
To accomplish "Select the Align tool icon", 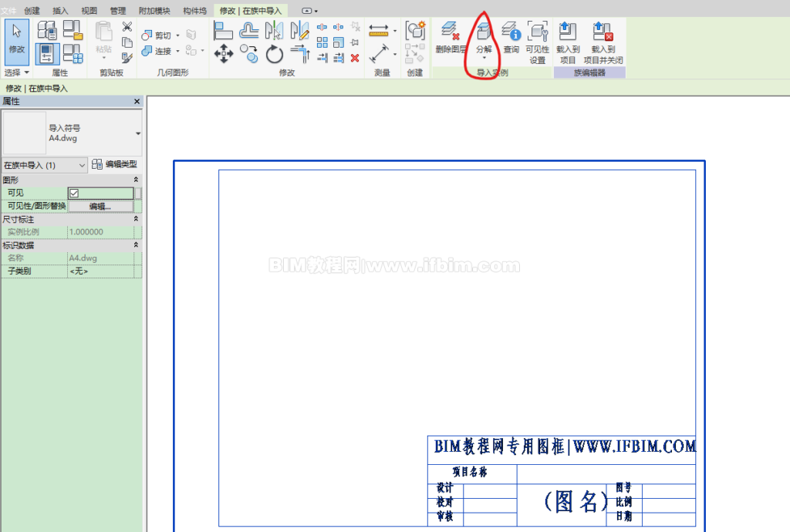I will coord(223,30).
